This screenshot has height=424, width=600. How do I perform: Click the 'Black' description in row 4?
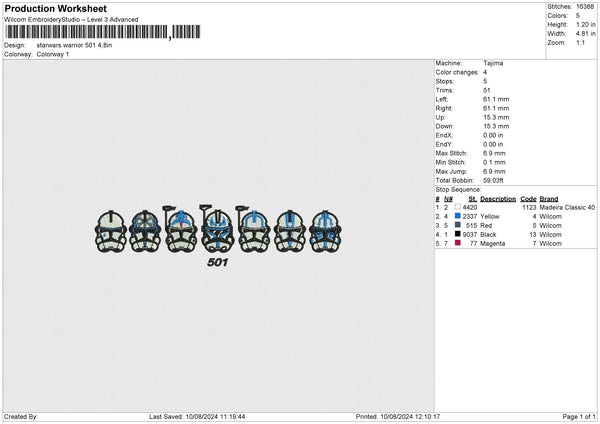click(x=488, y=235)
